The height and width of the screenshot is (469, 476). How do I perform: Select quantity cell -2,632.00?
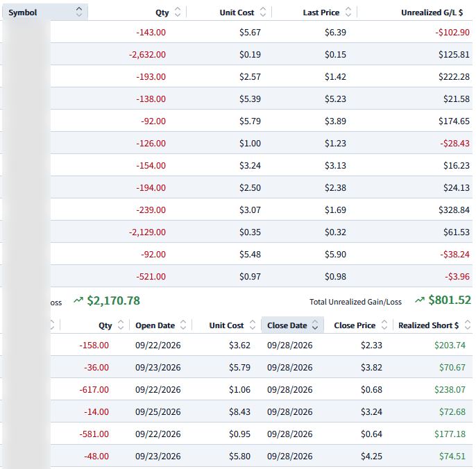pos(147,54)
